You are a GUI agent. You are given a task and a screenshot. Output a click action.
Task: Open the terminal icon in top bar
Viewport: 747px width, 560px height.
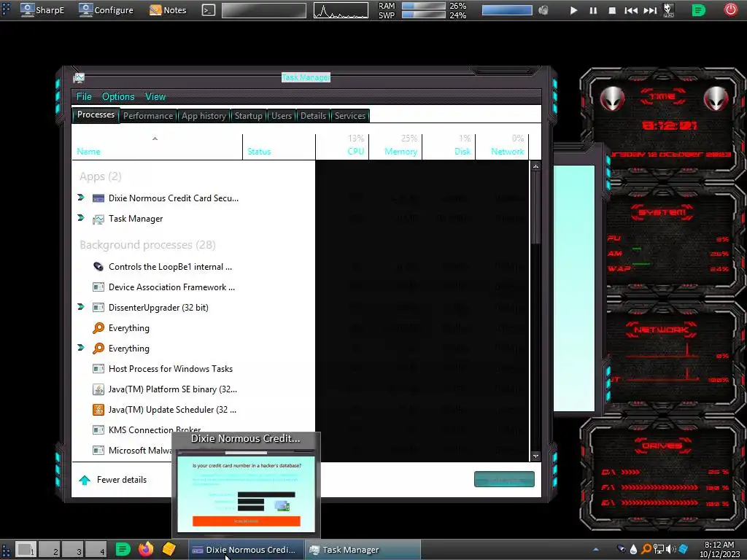(x=208, y=10)
